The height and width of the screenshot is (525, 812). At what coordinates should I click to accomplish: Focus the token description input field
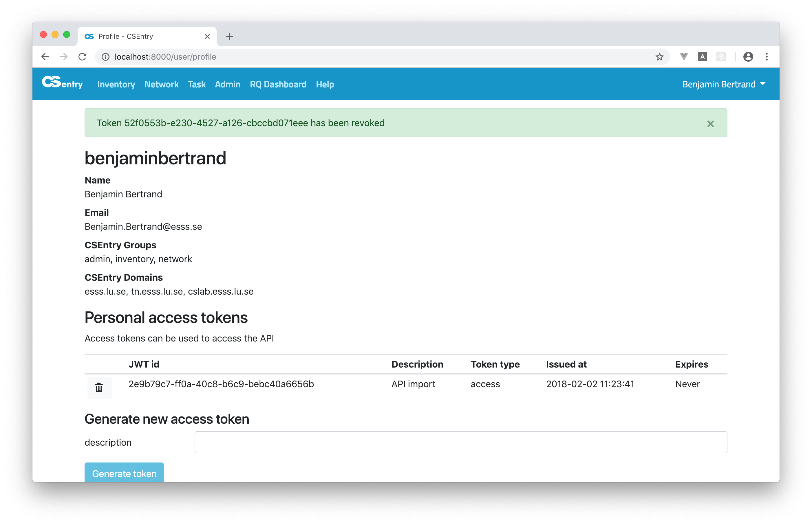coord(460,442)
